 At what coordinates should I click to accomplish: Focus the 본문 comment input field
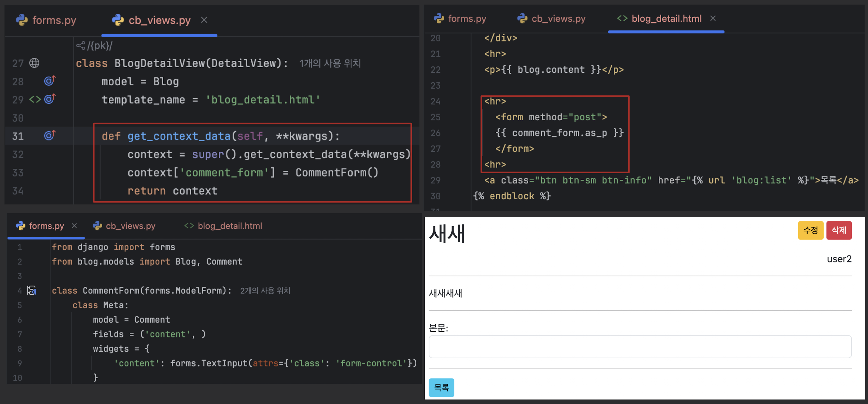point(639,347)
